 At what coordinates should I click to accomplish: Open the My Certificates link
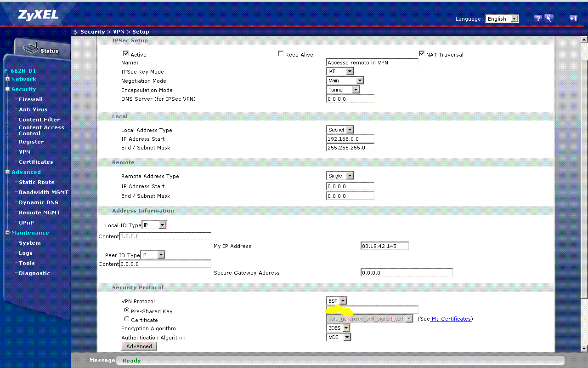(x=451, y=319)
